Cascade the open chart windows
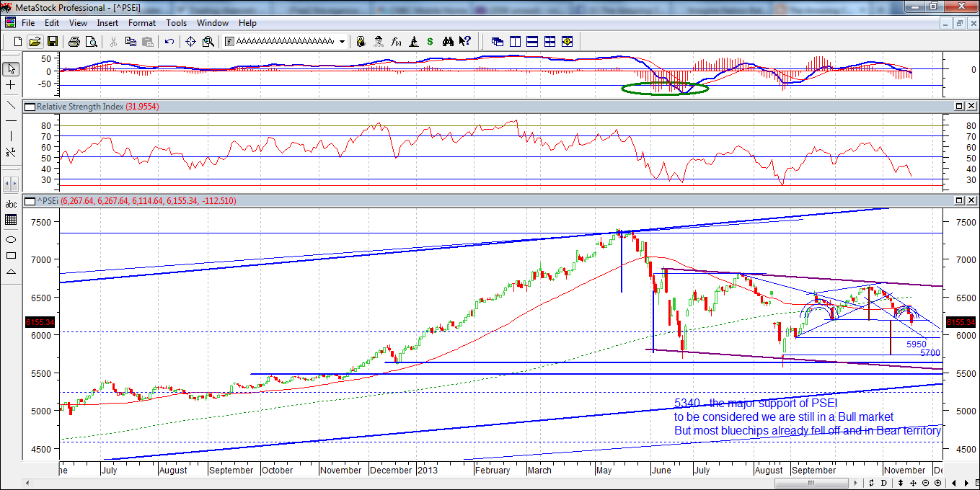The image size is (980, 490). coord(497,41)
